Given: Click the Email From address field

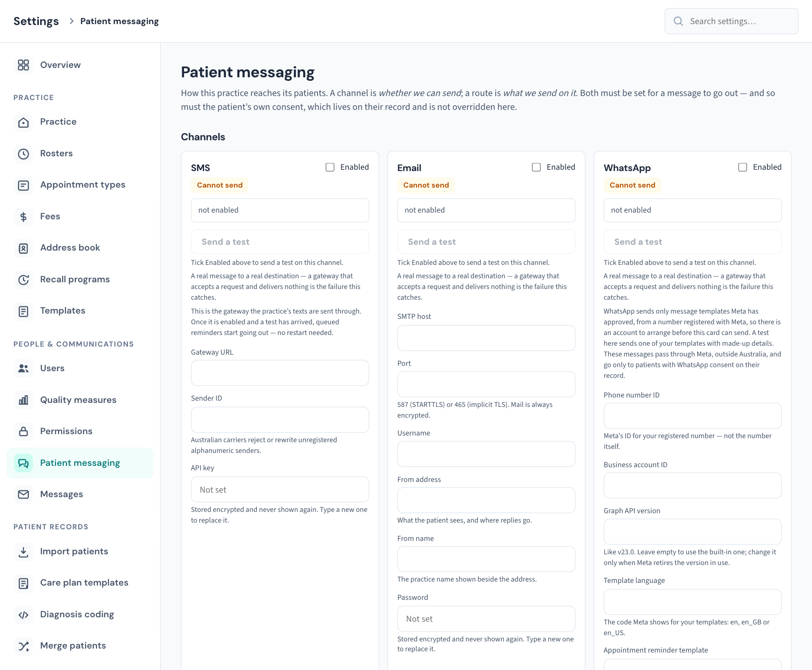Looking at the screenshot, I should 486,500.
